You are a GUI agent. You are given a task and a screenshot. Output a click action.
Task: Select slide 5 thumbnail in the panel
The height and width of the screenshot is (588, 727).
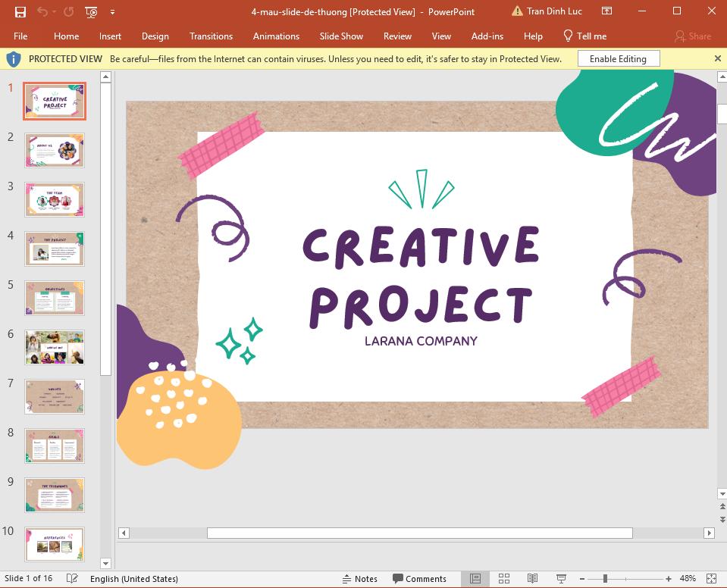pyautogui.click(x=54, y=298)
